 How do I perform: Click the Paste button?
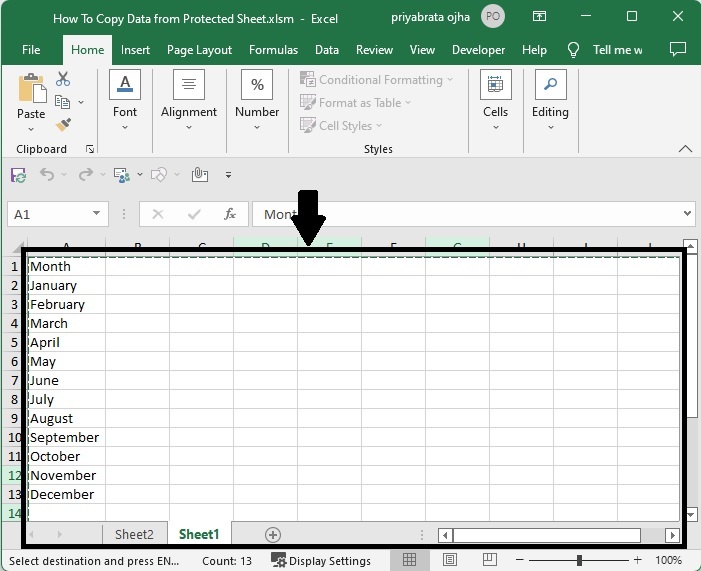31,90
